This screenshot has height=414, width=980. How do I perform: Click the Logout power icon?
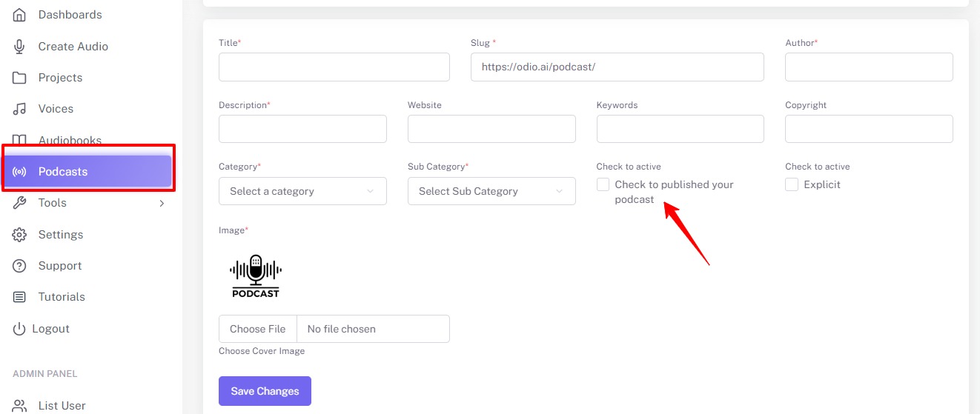pos(19,329)
